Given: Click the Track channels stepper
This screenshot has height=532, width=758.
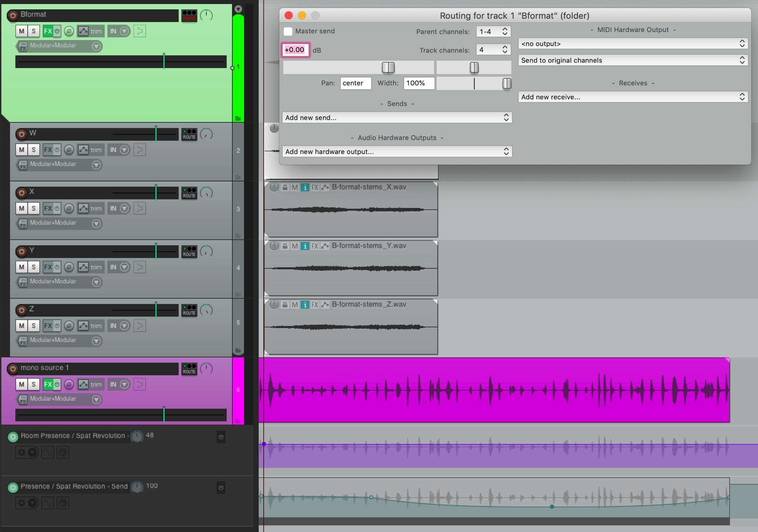Looking at the screenshot, I should [x=505, y=50].
